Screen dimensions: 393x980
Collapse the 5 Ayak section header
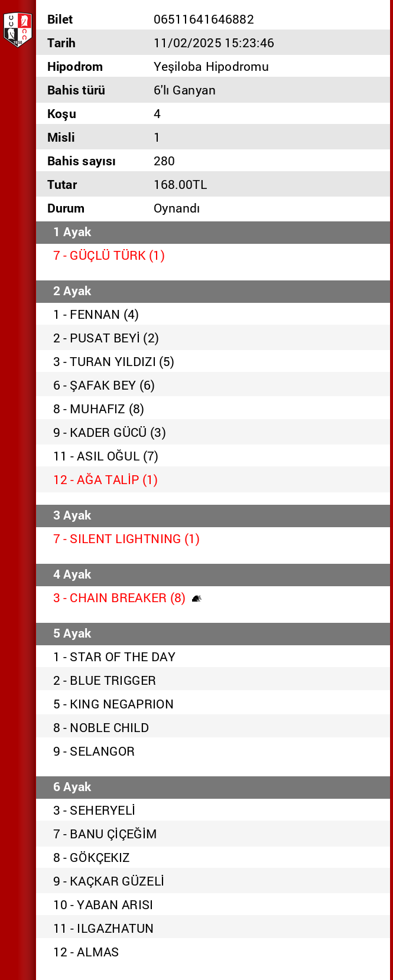tap(213, 633)
